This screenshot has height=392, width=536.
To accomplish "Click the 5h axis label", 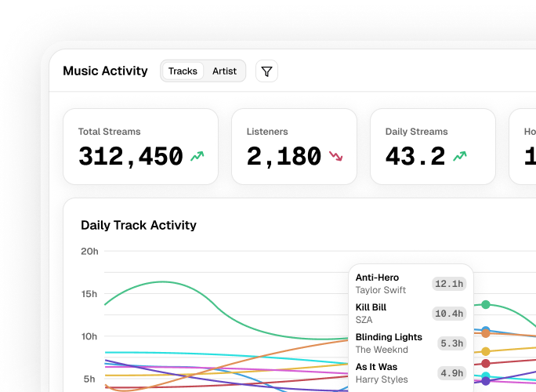I will pos(89,379).
